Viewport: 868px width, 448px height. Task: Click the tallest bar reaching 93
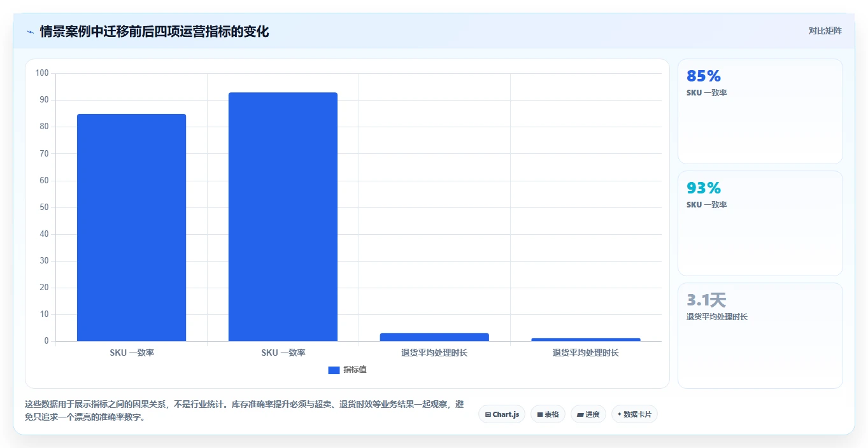click(283, 216)
